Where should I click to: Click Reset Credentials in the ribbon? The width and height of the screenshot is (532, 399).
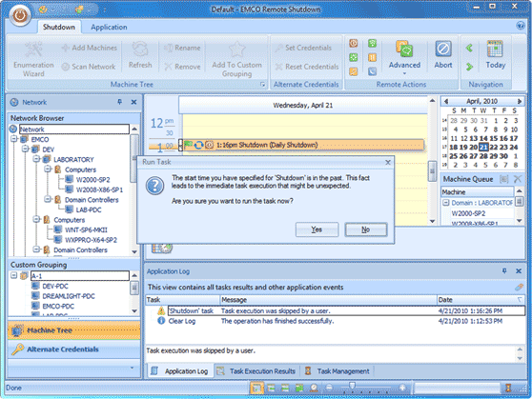307,67
